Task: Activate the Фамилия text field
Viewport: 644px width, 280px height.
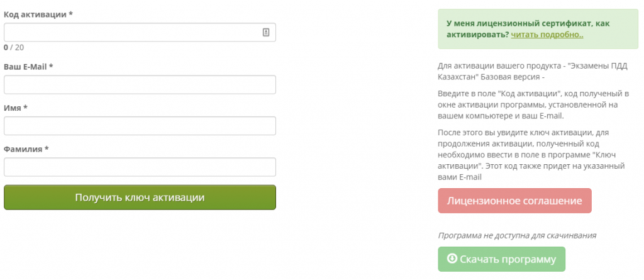Action: 140,167
